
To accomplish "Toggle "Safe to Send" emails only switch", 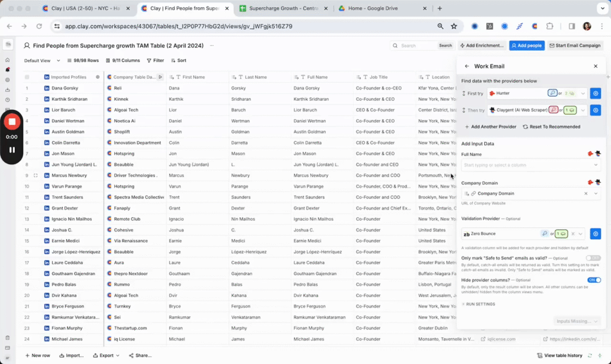I will (x=593, y=258).
